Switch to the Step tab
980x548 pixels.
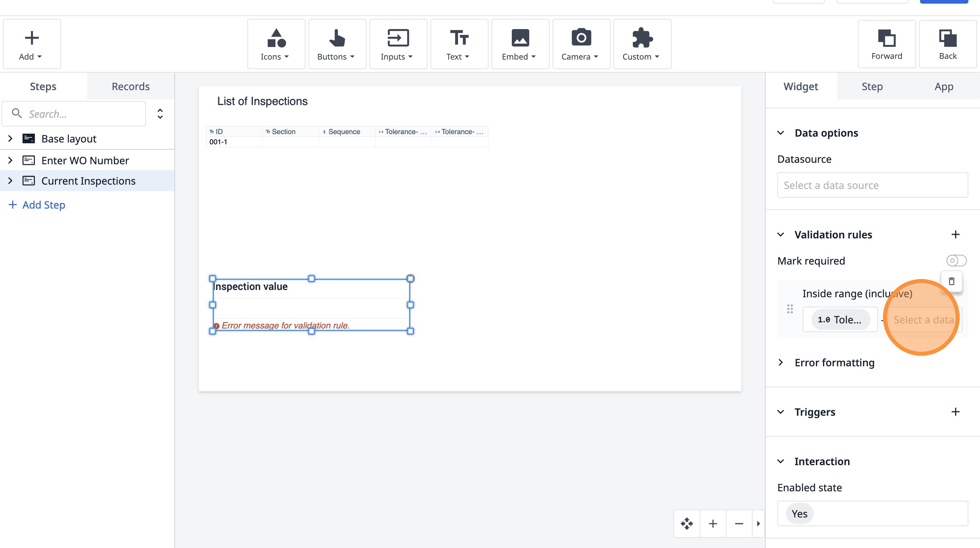tap(872, 86)
